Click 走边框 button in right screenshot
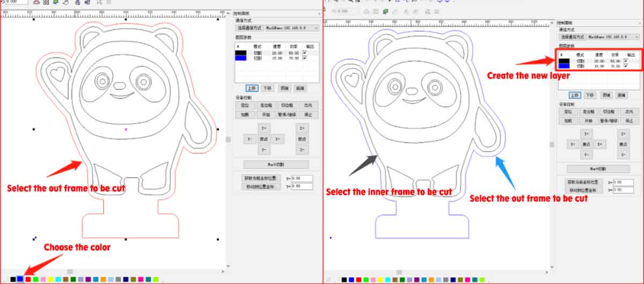The image size is (644, 284). [x=588, y=112]
